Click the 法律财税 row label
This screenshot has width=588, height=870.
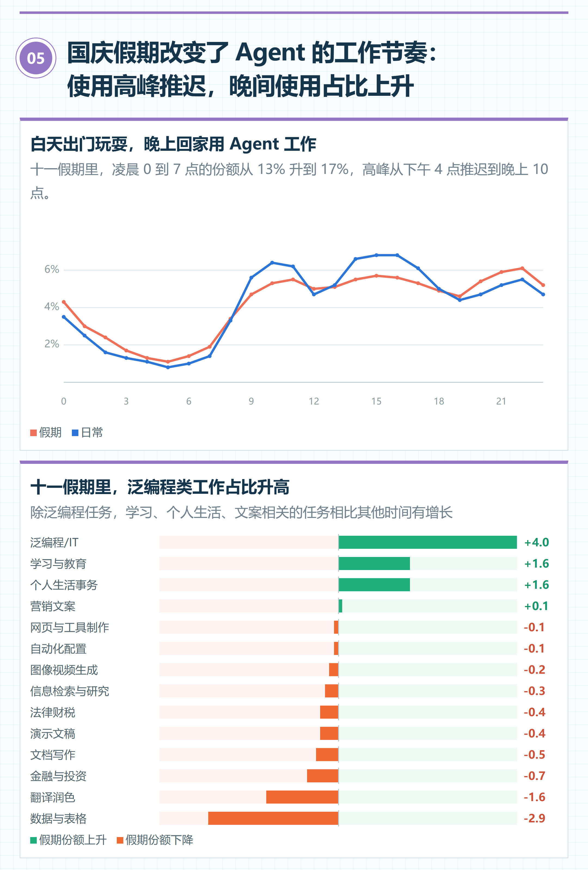53,712
